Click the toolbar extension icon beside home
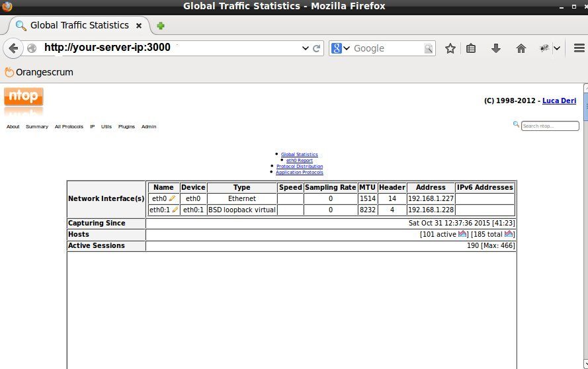This screenshot has width=588, height=369. click(544, 48)
